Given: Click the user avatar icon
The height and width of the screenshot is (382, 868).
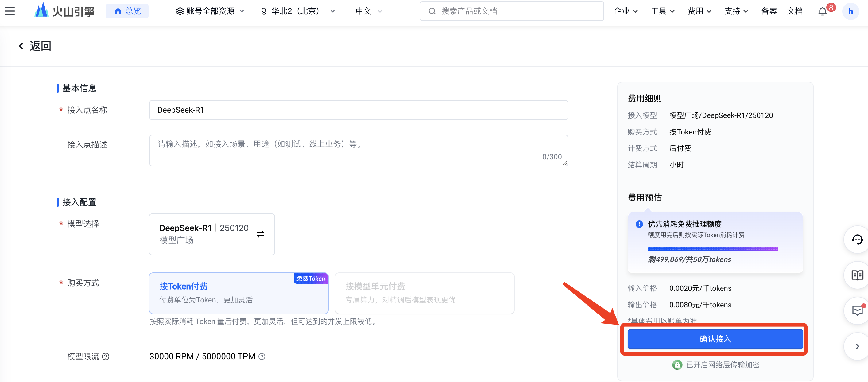Looking at the screenshot, I should pos(850,11).
